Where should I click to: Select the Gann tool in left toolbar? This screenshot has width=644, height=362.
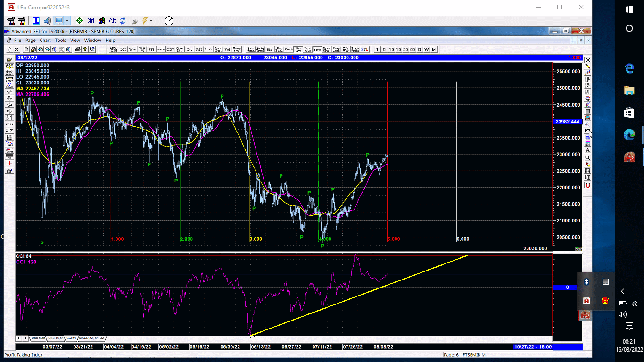[x=9, y=150]
